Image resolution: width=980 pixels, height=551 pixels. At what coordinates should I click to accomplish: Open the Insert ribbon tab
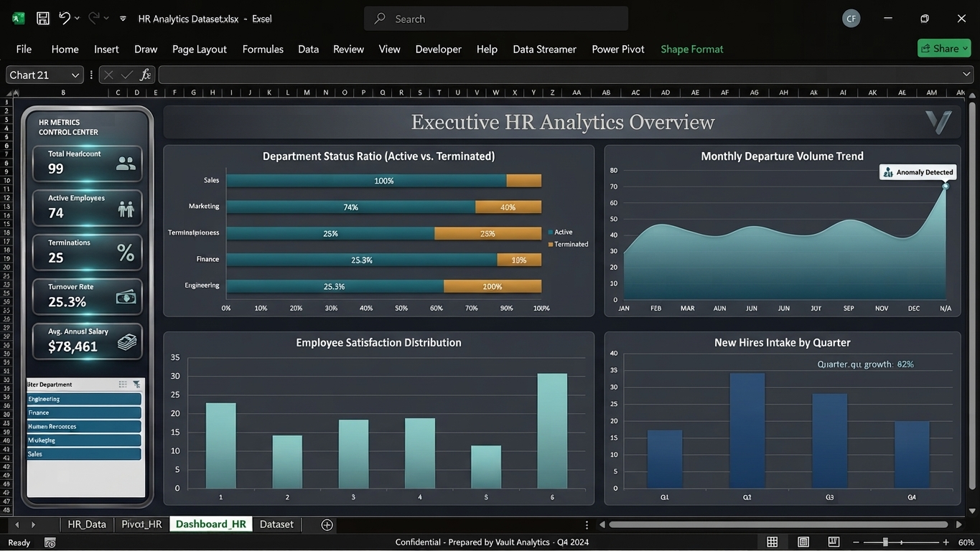click(106, 49)
